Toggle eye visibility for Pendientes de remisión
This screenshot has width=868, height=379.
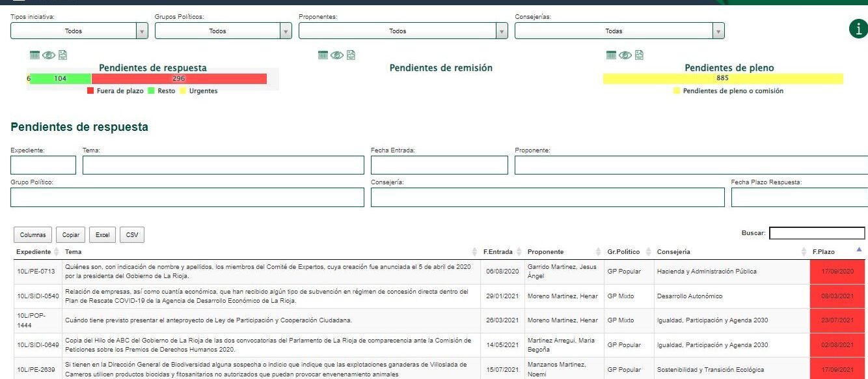(x=336, y=55)
